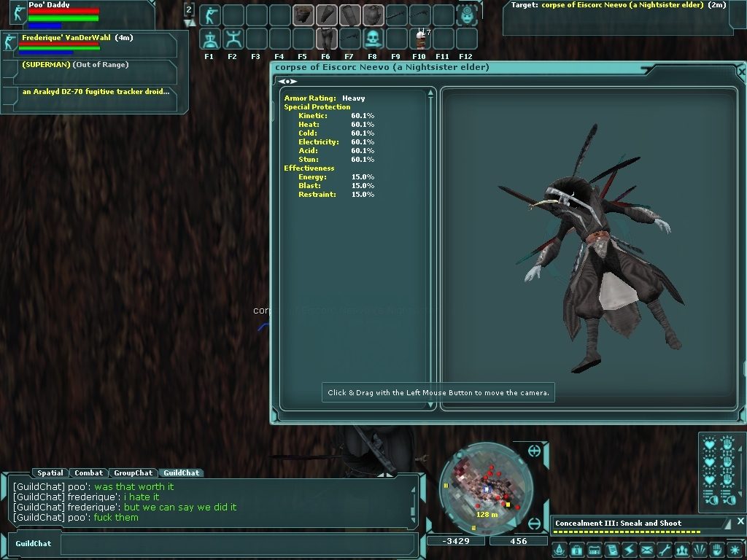Image resolution: width=747 pixels, height=560 pixels.
Task: Click the keyboard-like panel icon in bottom menu
Action: coord(594,551)
